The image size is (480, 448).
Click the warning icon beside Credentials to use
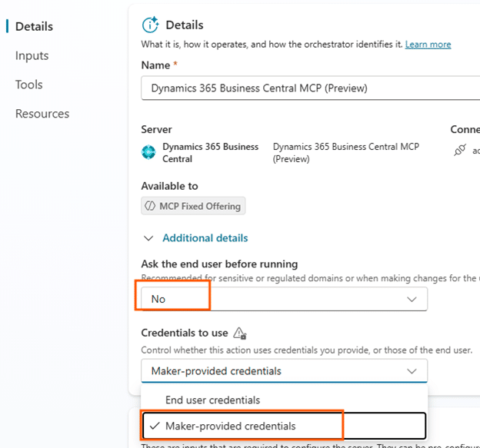coord(240,333)
